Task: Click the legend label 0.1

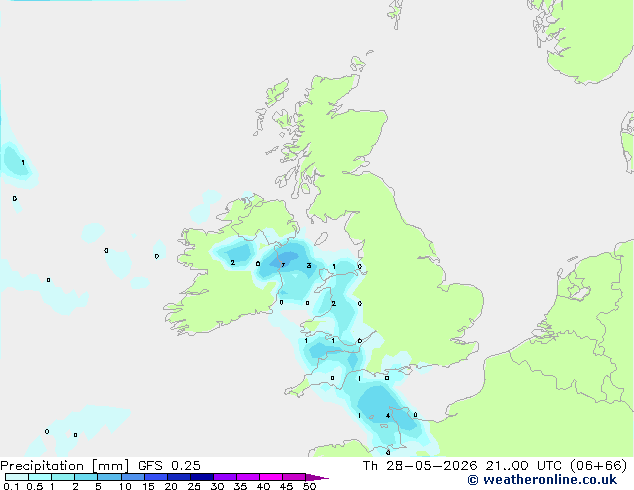Action: [11, 486]
